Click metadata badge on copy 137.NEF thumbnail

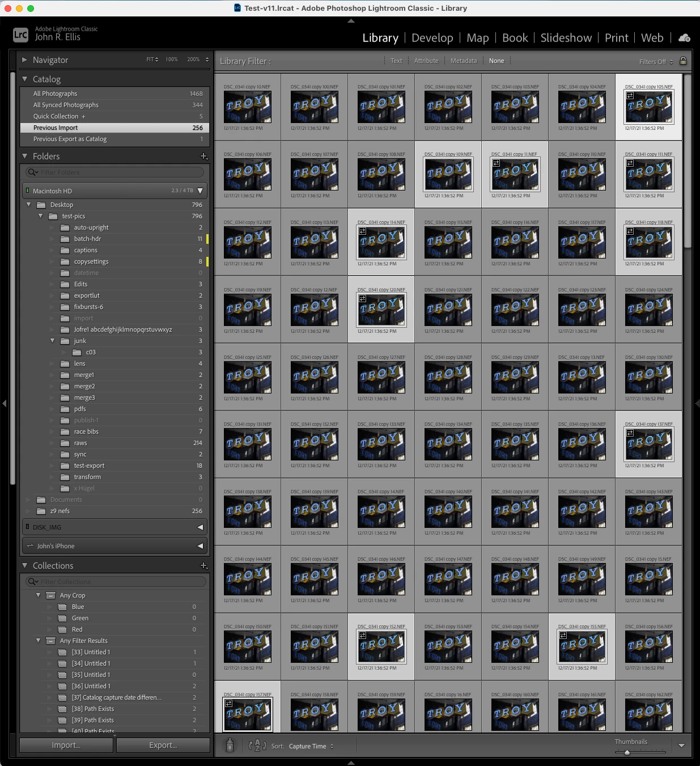[x=630, y=433]
